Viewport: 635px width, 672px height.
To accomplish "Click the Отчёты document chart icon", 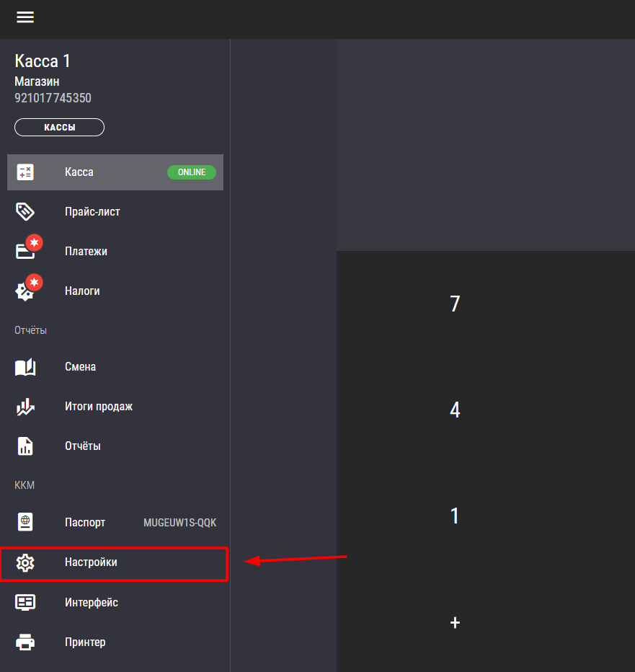I will [25, 446].
